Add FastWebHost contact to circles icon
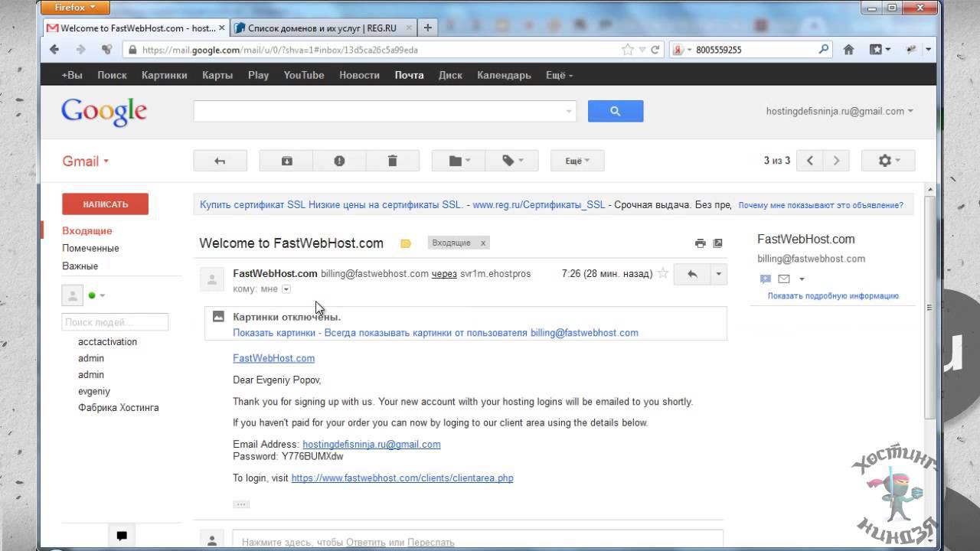The image size is (980, 551). (765, 279)
